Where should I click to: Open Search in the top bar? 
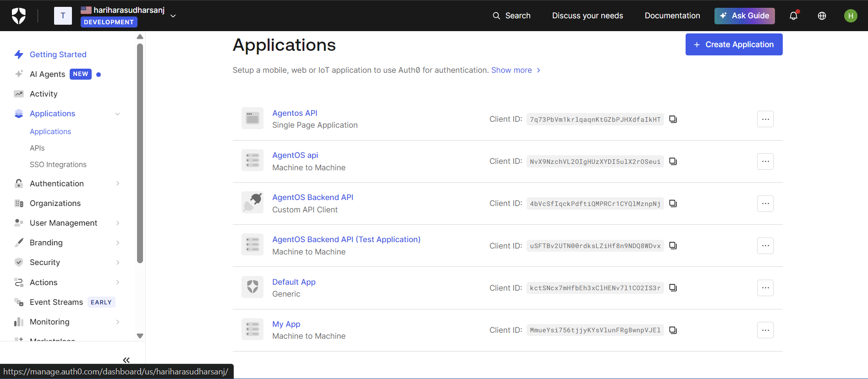(511, 16)
